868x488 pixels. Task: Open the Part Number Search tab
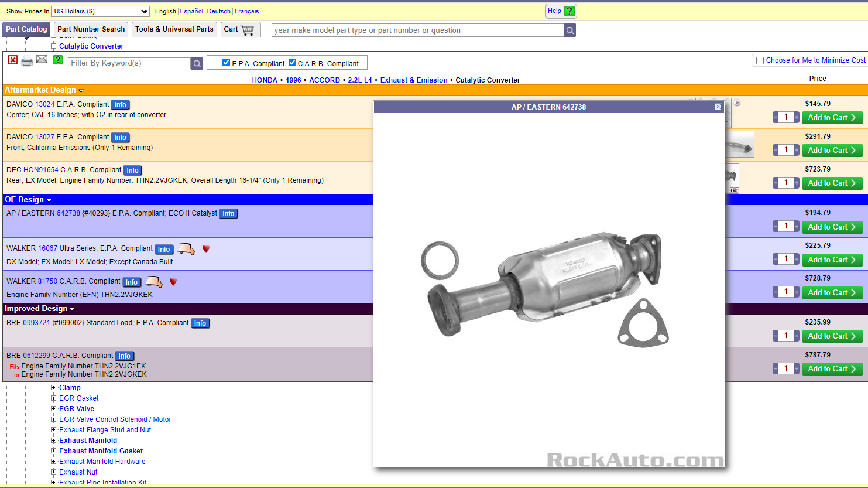point(91,29)
